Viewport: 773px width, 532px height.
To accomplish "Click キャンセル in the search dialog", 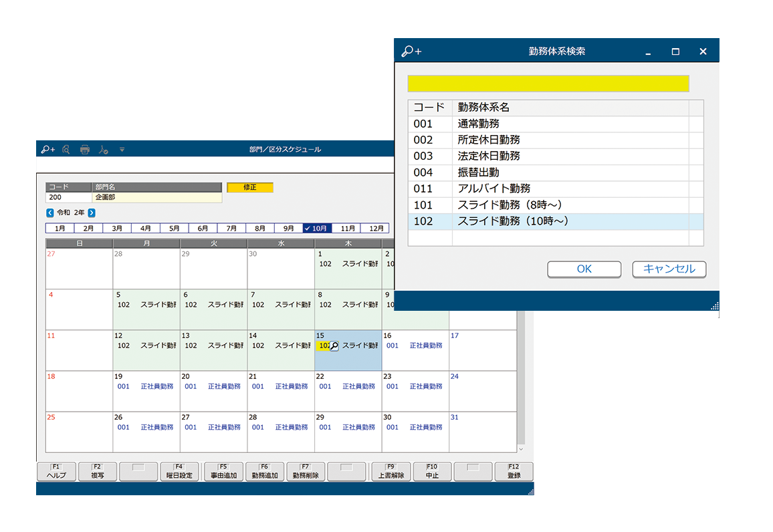I will [x=669, y=269].
